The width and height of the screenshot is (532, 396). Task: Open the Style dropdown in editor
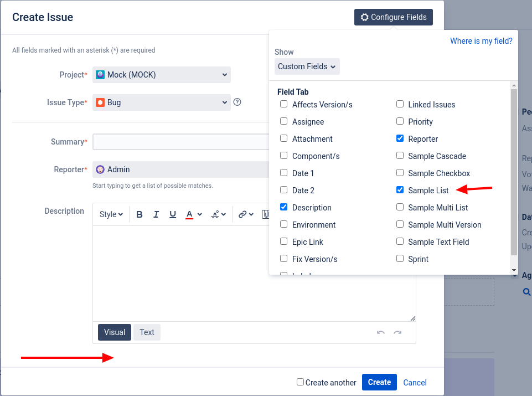pos(111,214)
